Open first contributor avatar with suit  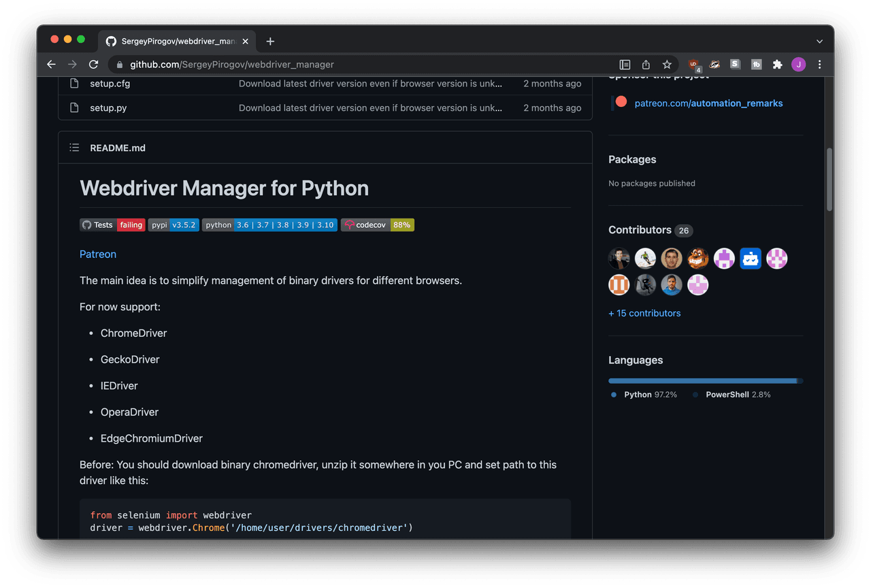pyautogui.click(x=619, y=259)
